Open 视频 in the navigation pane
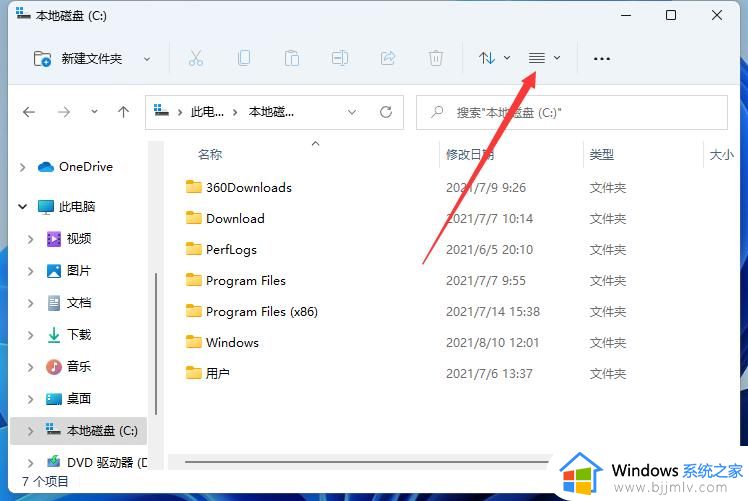 click(69, 239)
